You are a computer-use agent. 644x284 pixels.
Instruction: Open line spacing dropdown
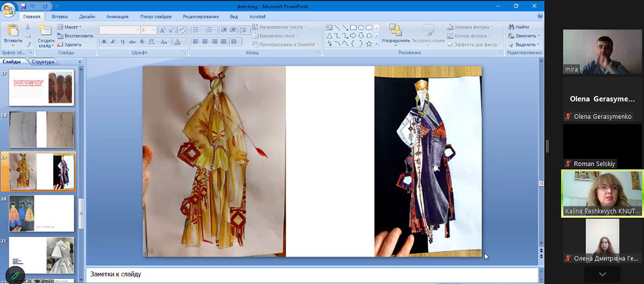point(244,29)
